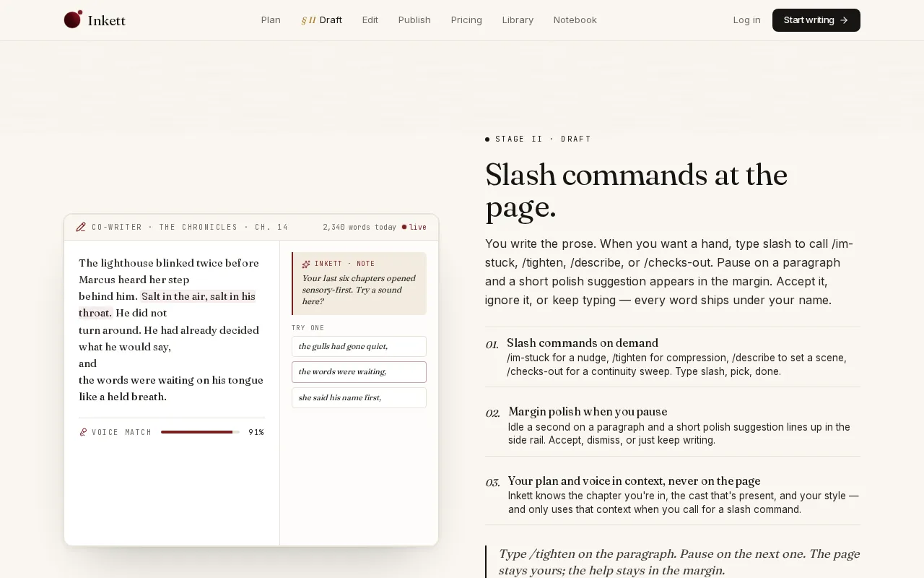The image size is (924, 578).
Task: Click 'STAGE II · DRAFT' label
Action: pos(543,139)
